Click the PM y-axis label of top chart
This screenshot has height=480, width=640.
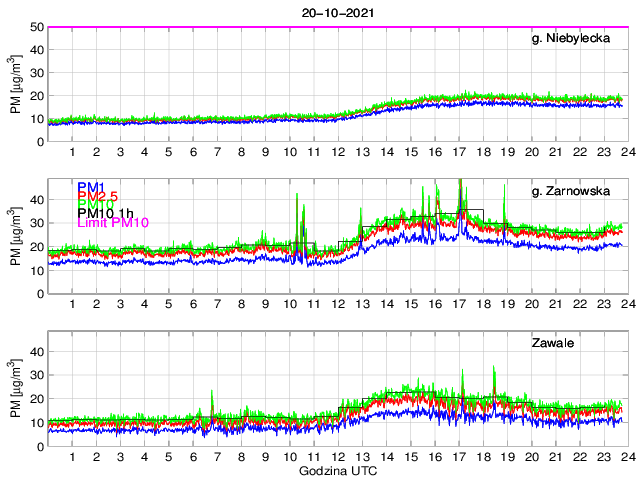pos(15,84)
